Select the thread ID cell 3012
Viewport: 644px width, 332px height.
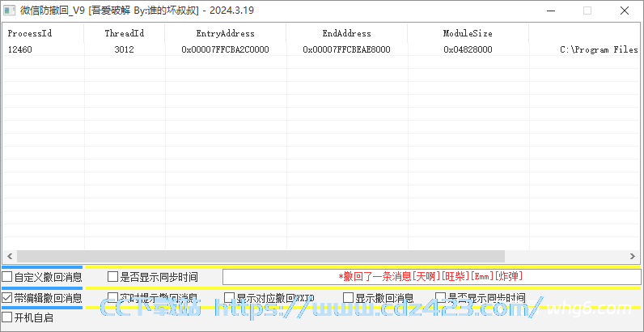[124, 49]
